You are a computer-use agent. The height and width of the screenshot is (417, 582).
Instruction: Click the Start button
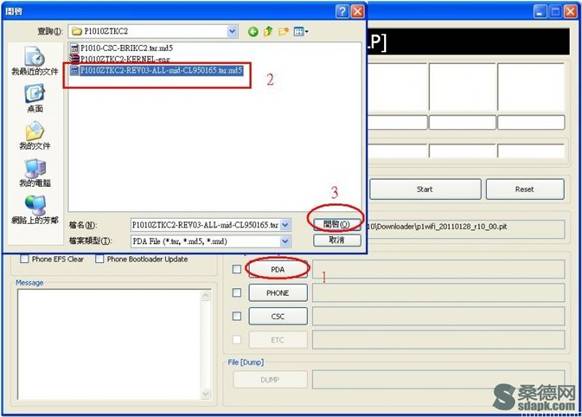pos(425,189)
